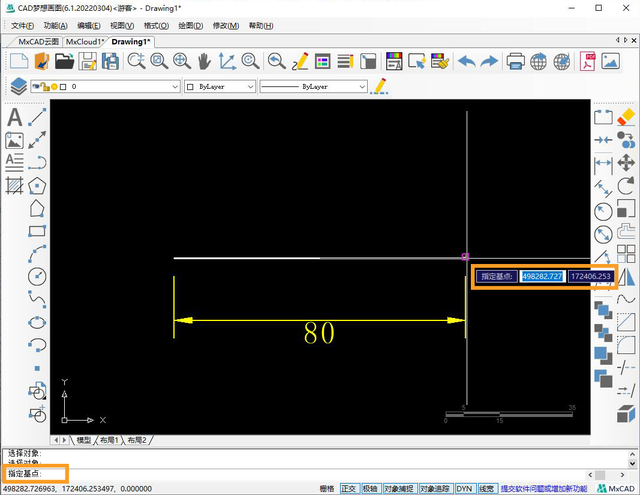Open the 绘图(D) menu

pyautogui.click(x=191, y=26)
